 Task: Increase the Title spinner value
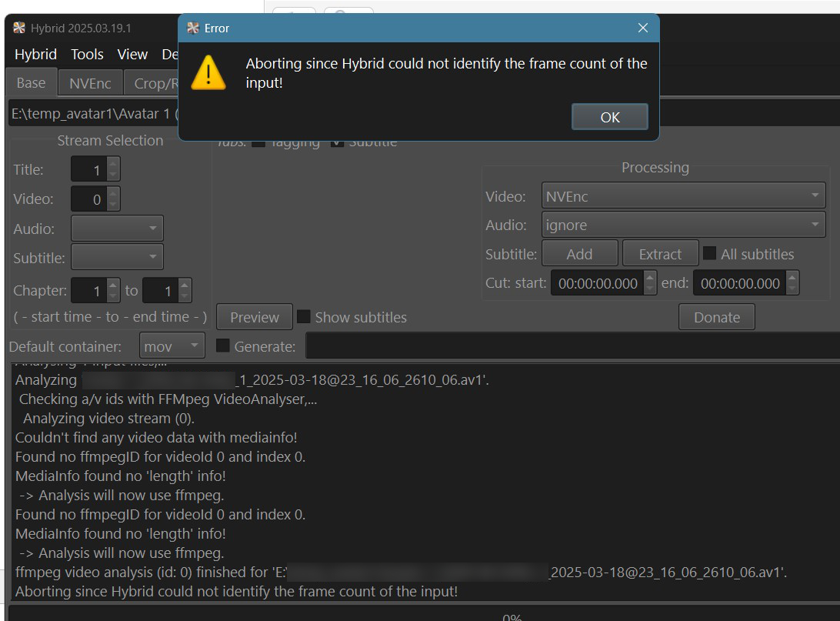(x=113, y=163)
